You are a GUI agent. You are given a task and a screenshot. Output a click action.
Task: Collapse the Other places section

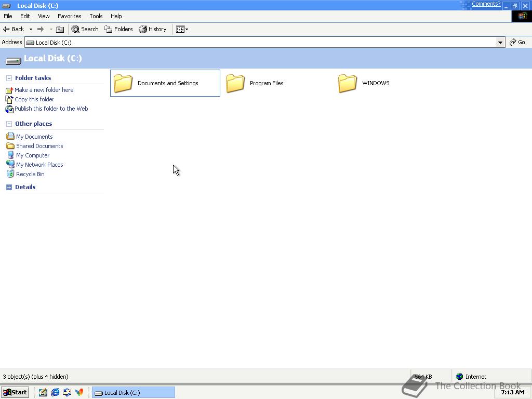pyautogui.click(x=9, y=124)
